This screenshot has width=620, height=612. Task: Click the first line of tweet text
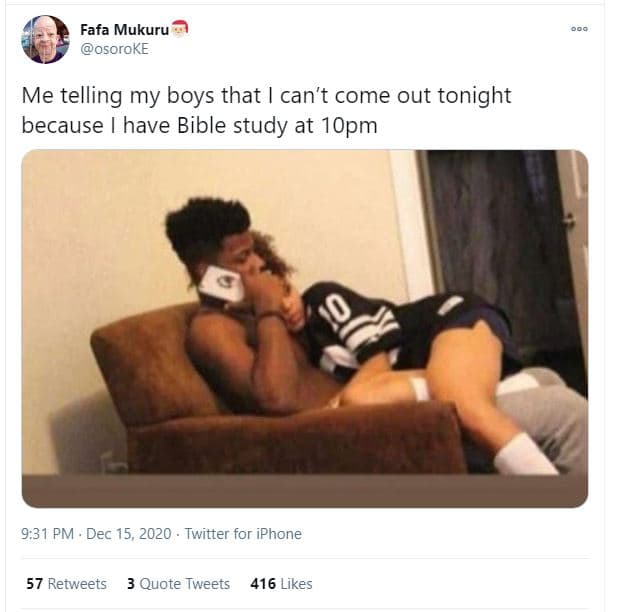coord(266,96)
